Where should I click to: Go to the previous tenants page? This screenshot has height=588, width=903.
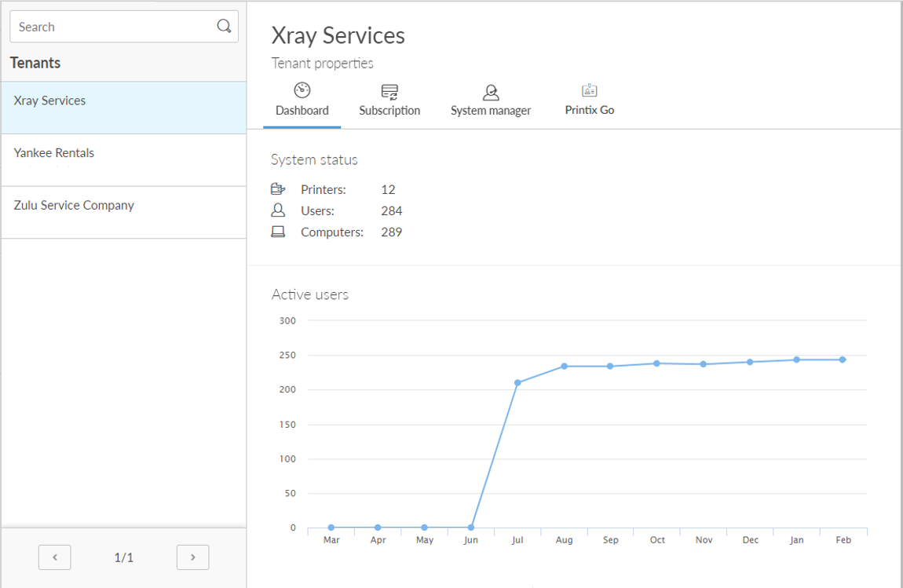(x=55, y=557)
